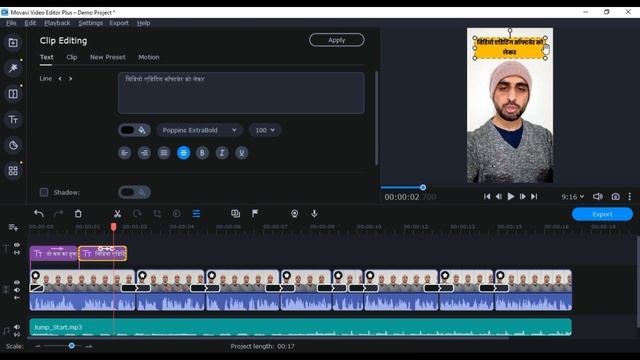Align text right
Viewport: 640px width, 360px height.
click(x=144, y=153)
